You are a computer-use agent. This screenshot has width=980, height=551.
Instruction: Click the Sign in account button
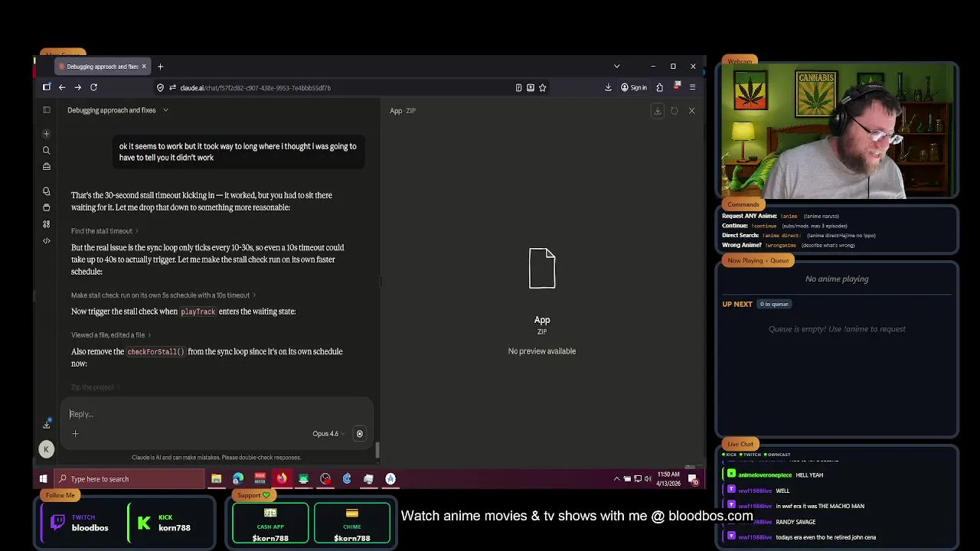pos(633,87)
